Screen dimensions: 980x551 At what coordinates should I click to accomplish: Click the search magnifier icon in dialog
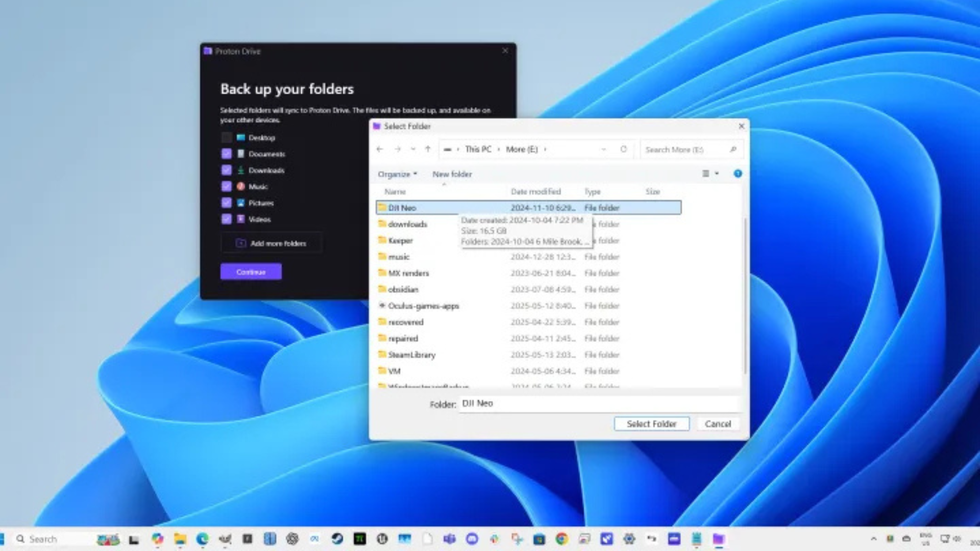(x=733, y=149)
